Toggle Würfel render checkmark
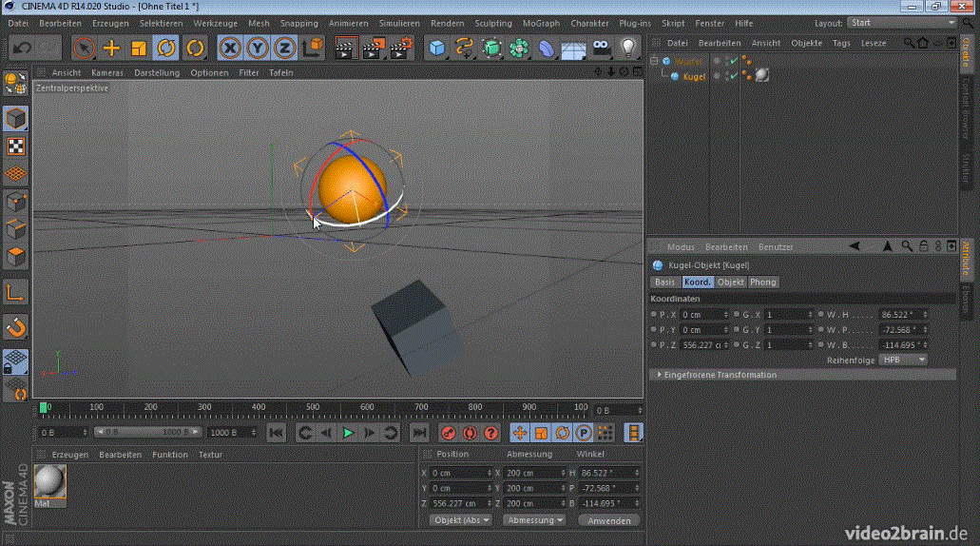The width and height of the screenshot is (980, 546). (x=734, y=61)
